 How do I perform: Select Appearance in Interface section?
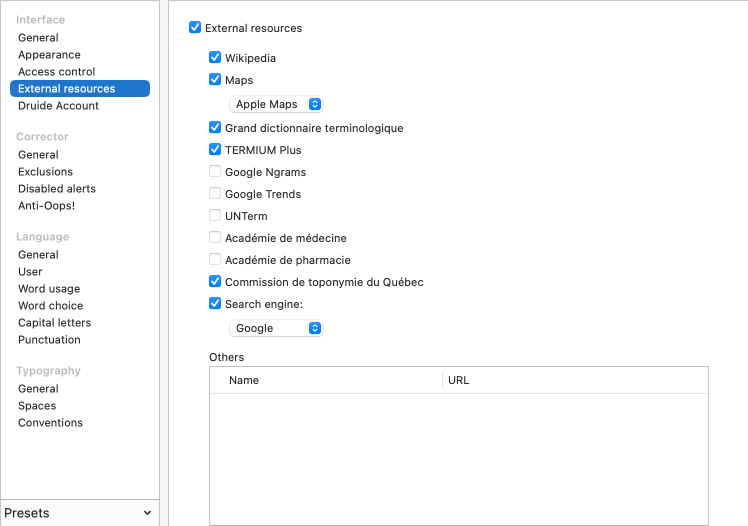(x=49, y=55)
